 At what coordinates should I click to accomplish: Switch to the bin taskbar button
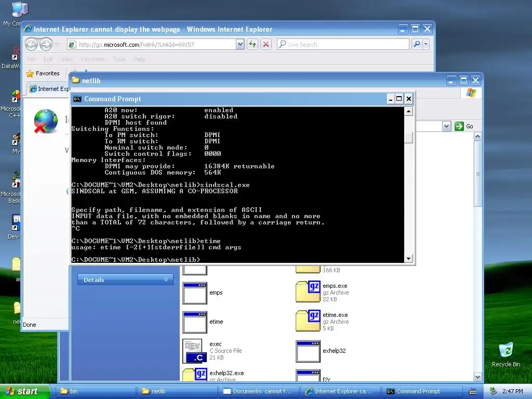pos(96,391)
